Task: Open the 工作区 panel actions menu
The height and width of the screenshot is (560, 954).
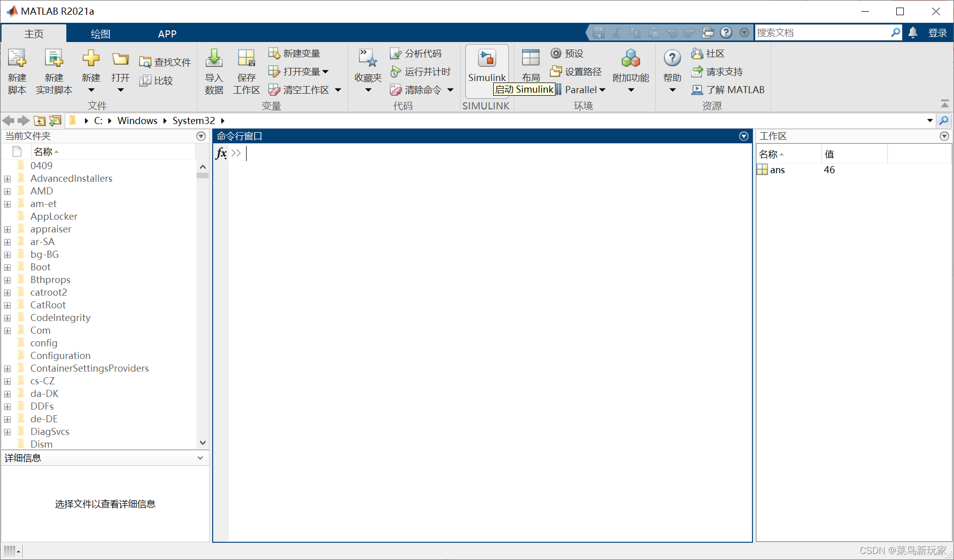Action: pos(944,136)
